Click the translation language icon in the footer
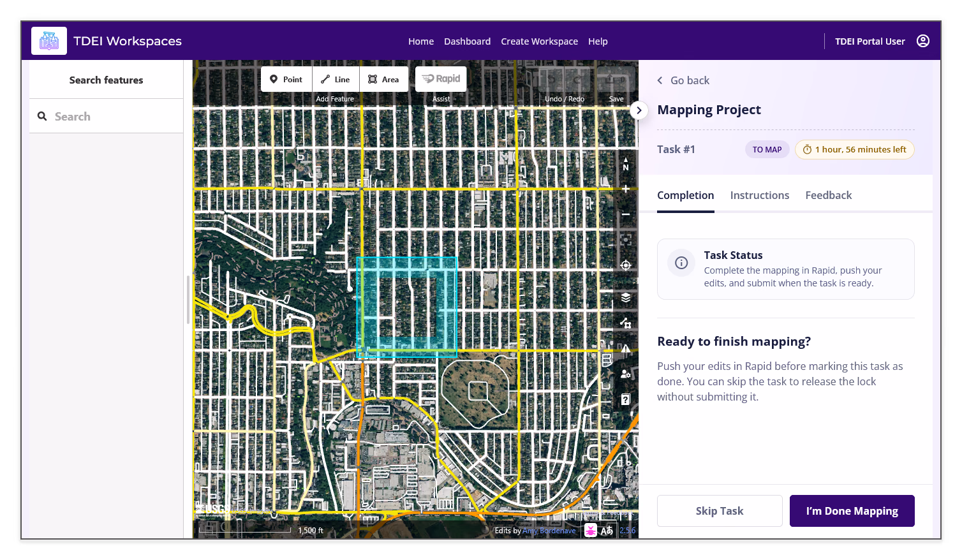The height and width of the screenshot is (560, 962). pyautogui.click(x=607, y=531)
